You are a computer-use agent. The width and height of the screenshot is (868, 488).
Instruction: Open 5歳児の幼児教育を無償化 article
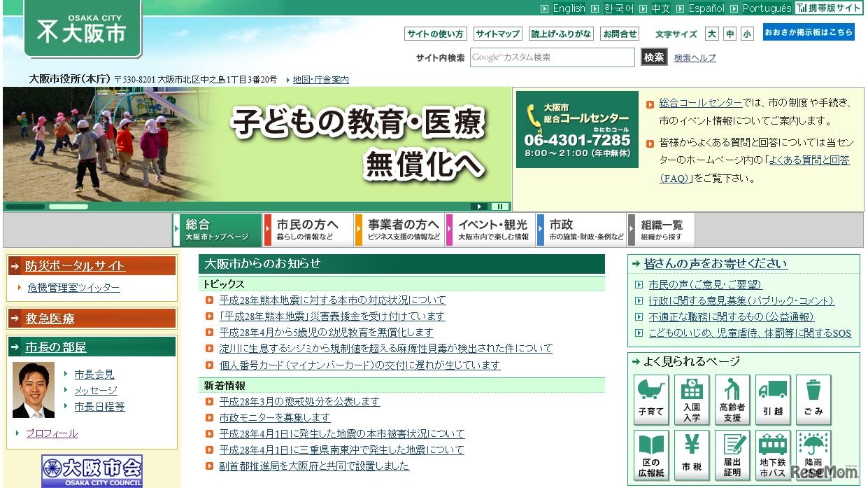click(326, 333)
